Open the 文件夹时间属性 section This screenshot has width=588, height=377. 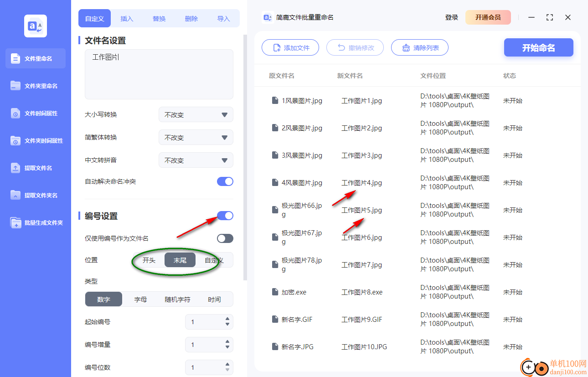[36, 140]
